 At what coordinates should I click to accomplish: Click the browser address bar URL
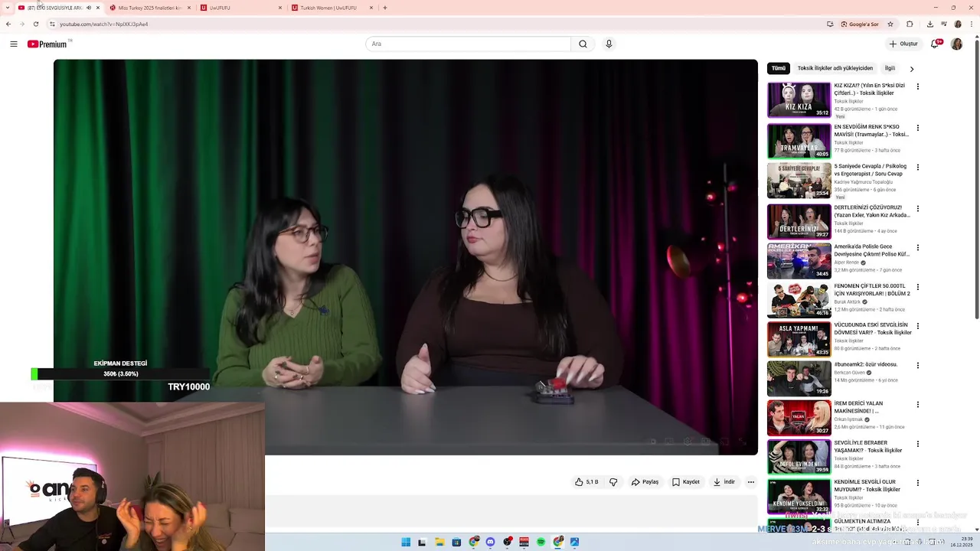tap(103, 24)
